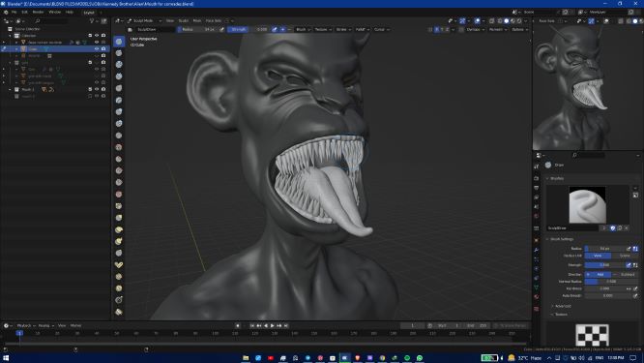Open the Edit menu
Image resolution: width=644 pixels, height=363 pixels.
(x=24, y=12)
